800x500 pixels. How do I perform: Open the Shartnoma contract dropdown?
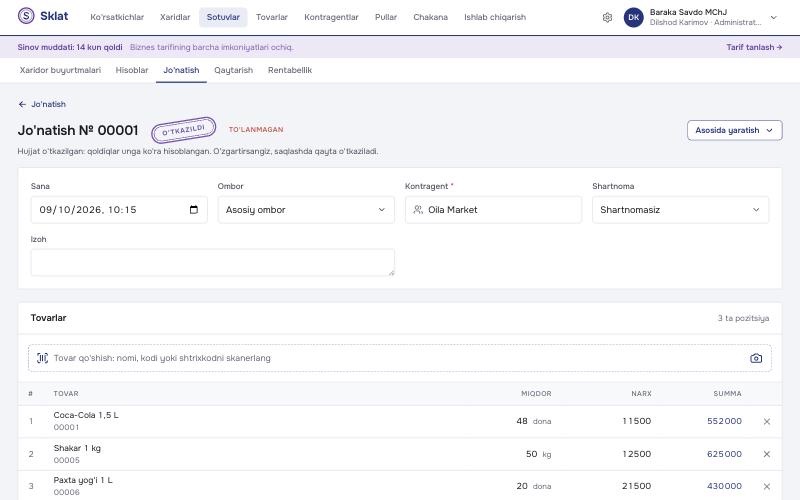point(680,210)
